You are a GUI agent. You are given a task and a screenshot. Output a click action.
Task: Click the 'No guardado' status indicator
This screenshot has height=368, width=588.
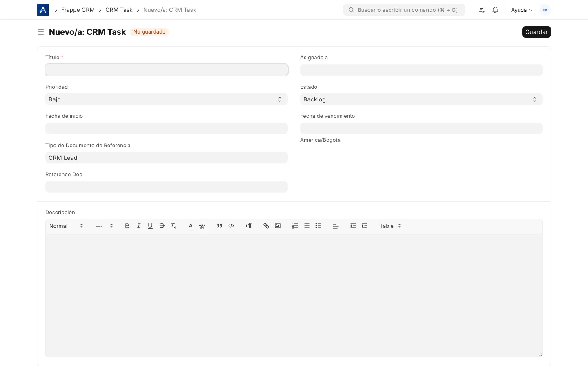[x=149, y=31]
